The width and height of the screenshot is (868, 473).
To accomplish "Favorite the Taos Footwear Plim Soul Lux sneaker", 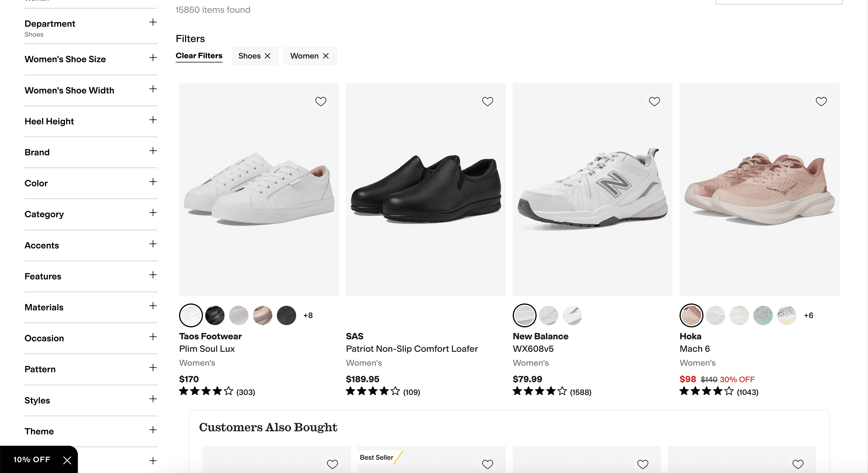I will coord(320,101).
